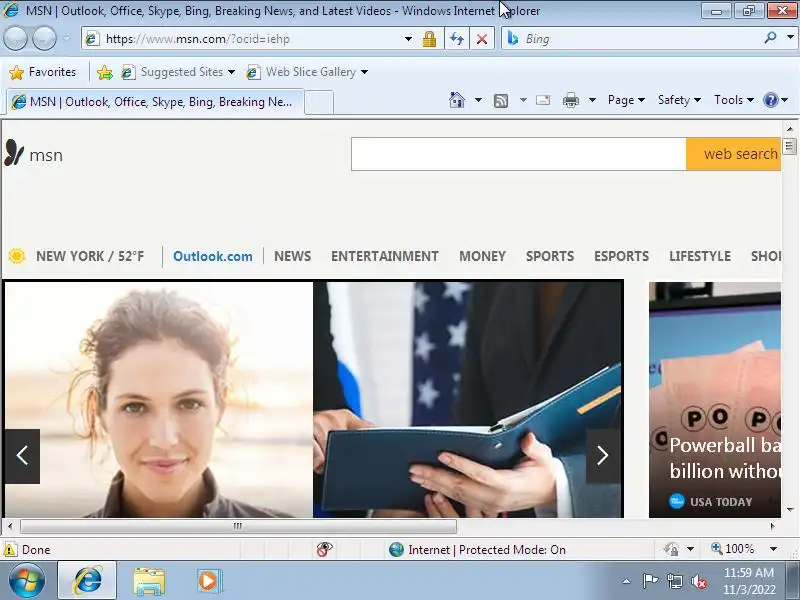Screen dimensions: 800x600
Task: Expand the address bar autocomplete dropdown
Action: click(x=408, y=39)
